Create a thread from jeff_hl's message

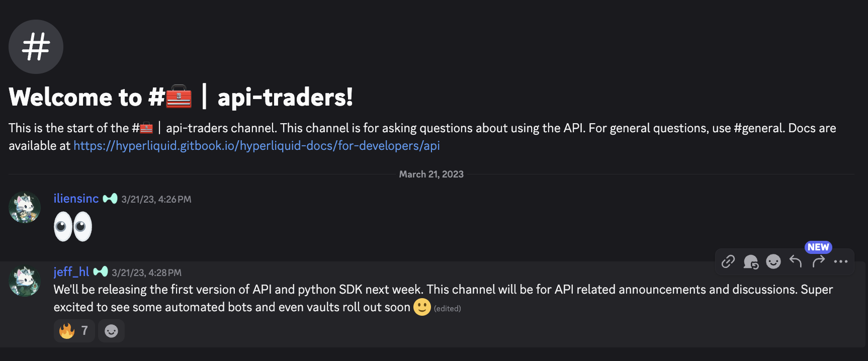pos(750,261)
